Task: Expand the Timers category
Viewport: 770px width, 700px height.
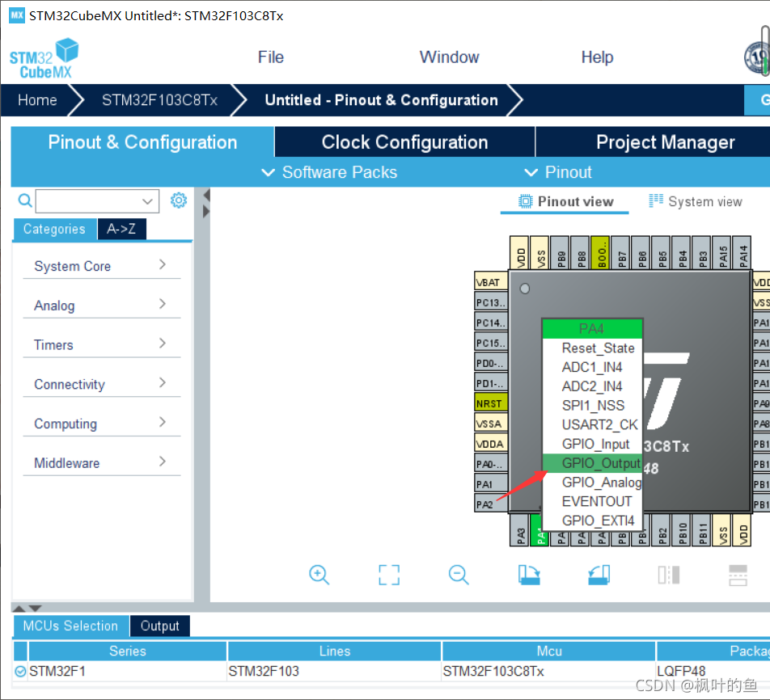Action: (x=102, y=344)
